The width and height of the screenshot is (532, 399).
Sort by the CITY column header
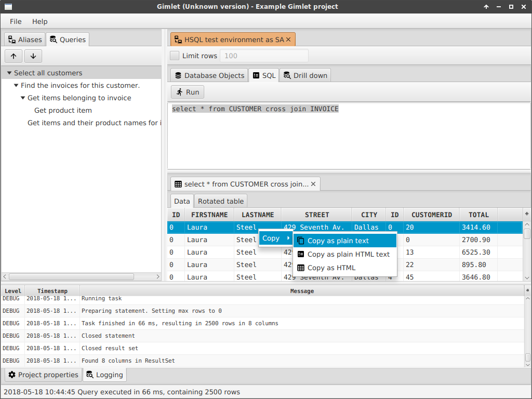coord(369,215)
